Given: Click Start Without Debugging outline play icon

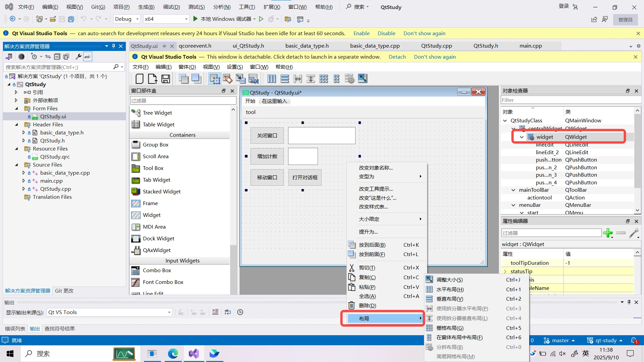Looking at the screenshot, I should [261, 19].
